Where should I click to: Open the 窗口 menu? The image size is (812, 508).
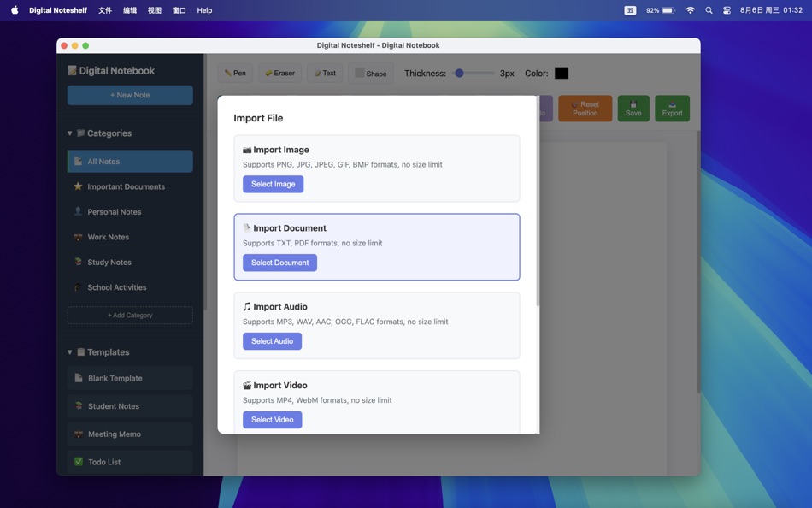(x=179, y=10)
